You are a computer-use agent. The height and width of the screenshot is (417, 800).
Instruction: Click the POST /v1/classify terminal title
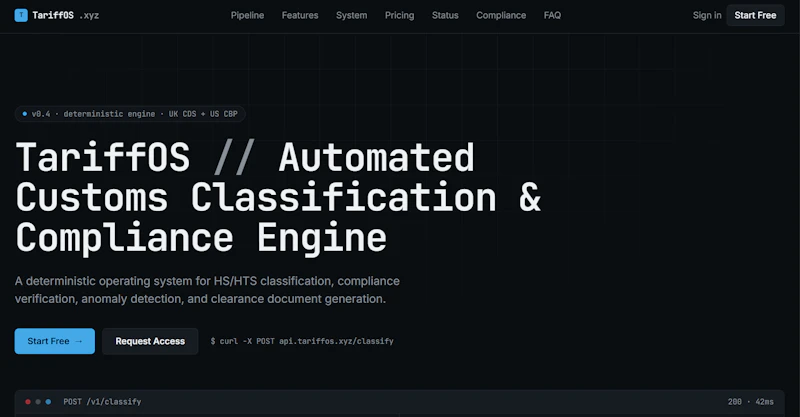102,402
